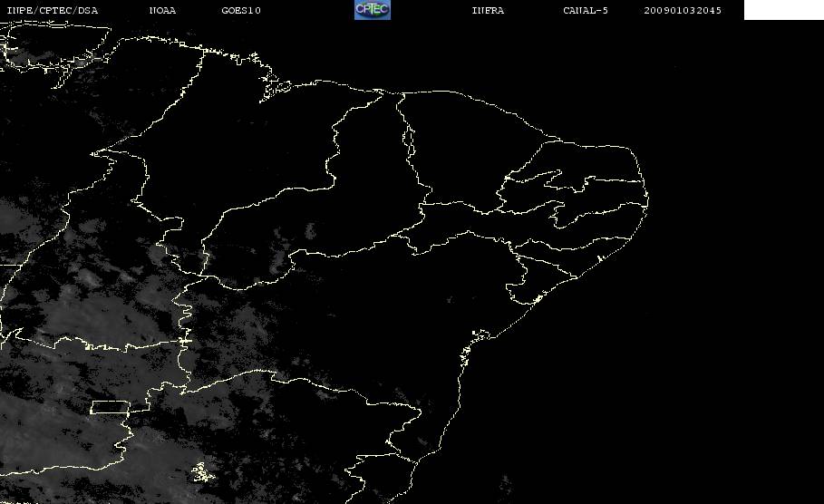Viewport: 824px width, 504px height.
Task: Click the bright dotted cluster near map bottom
Action: click(203, 472)
